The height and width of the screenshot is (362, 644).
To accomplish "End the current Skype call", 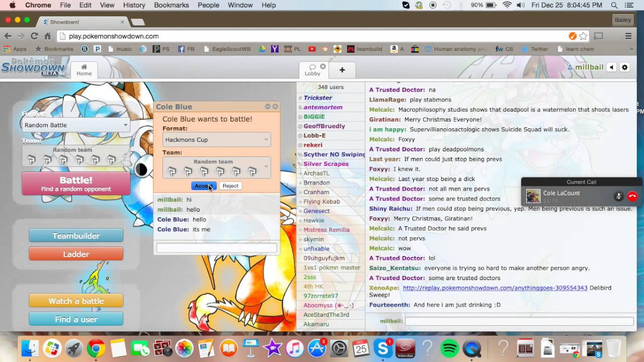I will pyautogui.click(x=632, y=197).
